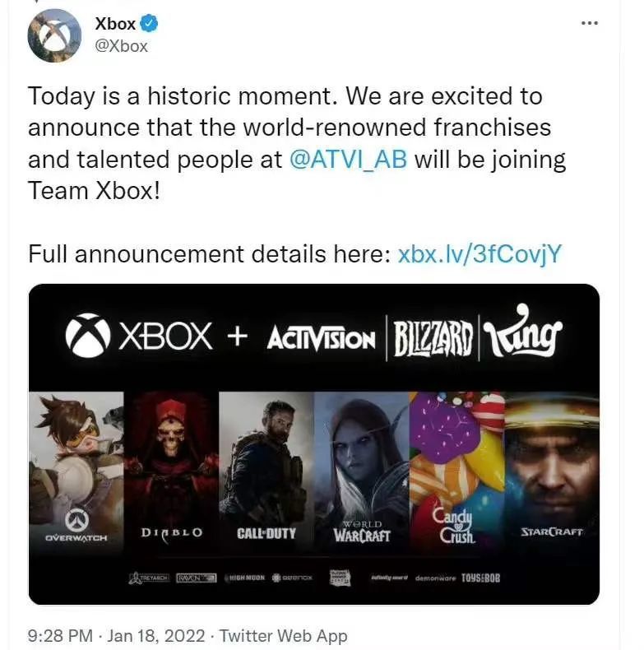Select the Diablo game tile
The image size is (644, 650).
coord(171,471)
